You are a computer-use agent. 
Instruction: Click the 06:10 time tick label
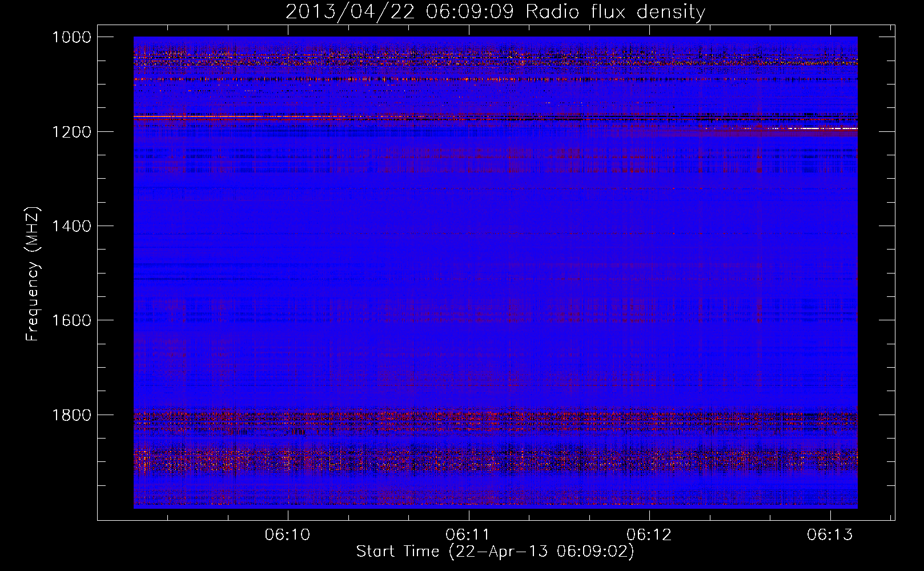point(287,534)
